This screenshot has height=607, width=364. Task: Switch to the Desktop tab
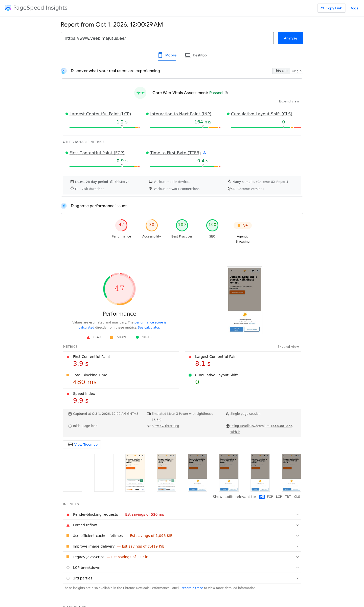(x=196, y=55)
